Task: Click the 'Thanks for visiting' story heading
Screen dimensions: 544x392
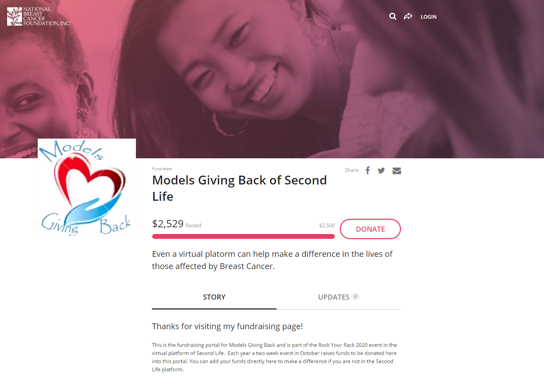Action: pyautogui.click(x=227, y=326)
